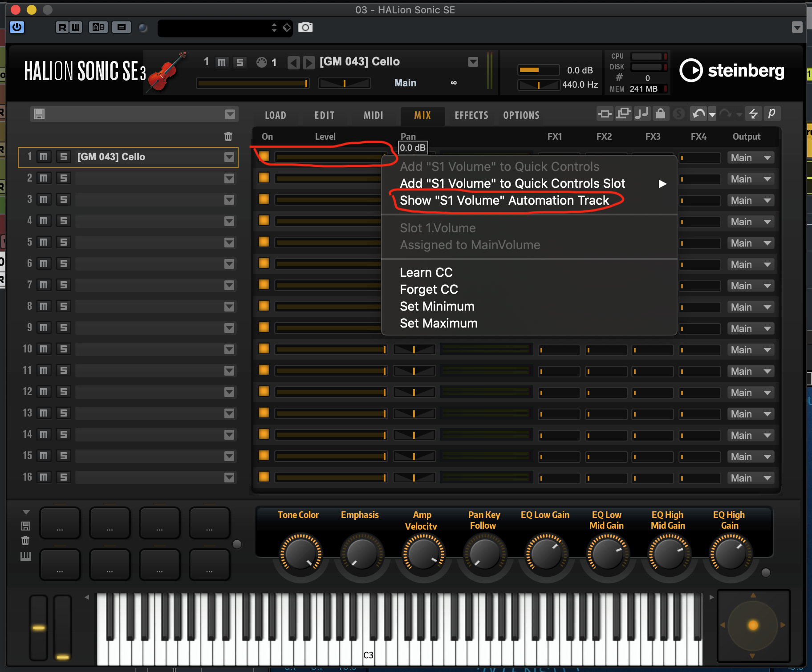The image size is (812, 672).
Task: Save the multi-program with floppy disk icon
Action: (x=39, y=114)
